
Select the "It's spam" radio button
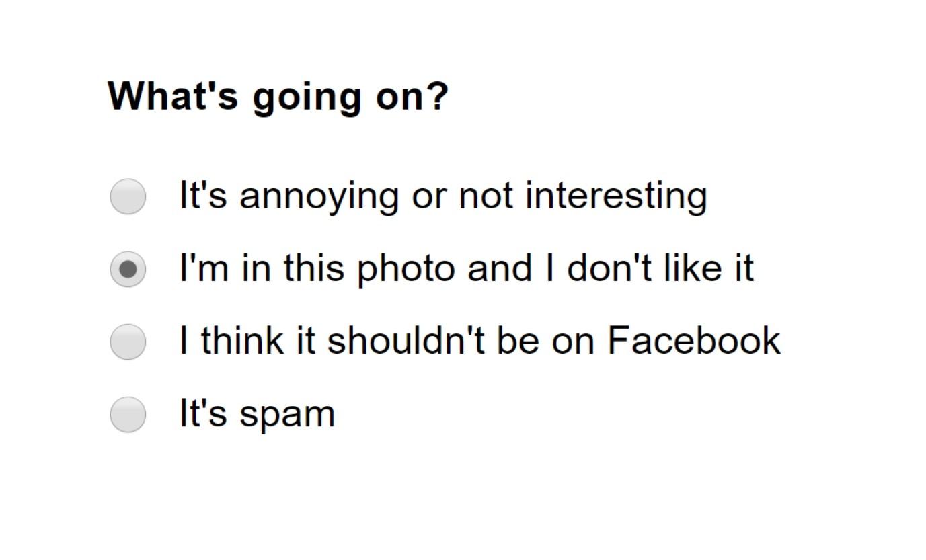coord(128,414)
